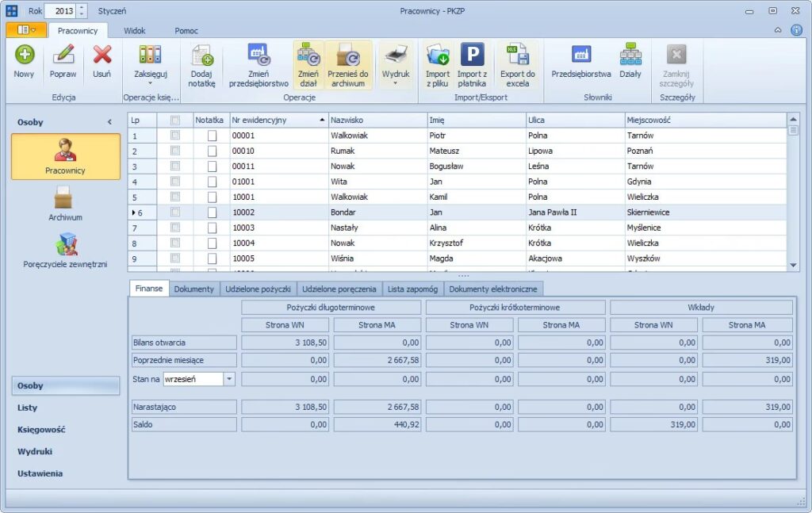Open the Ustawienia section
The width and height of the screenshot is (812, 513).
click(40, 473)
